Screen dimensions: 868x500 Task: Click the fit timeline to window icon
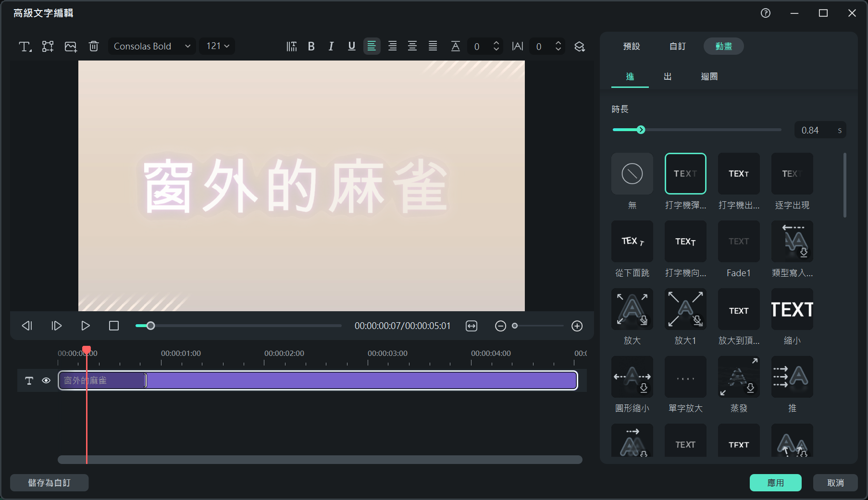[x=471, y=326]
